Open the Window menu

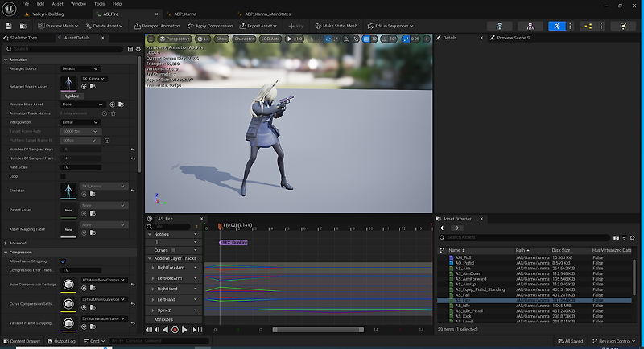click(77, 4)
